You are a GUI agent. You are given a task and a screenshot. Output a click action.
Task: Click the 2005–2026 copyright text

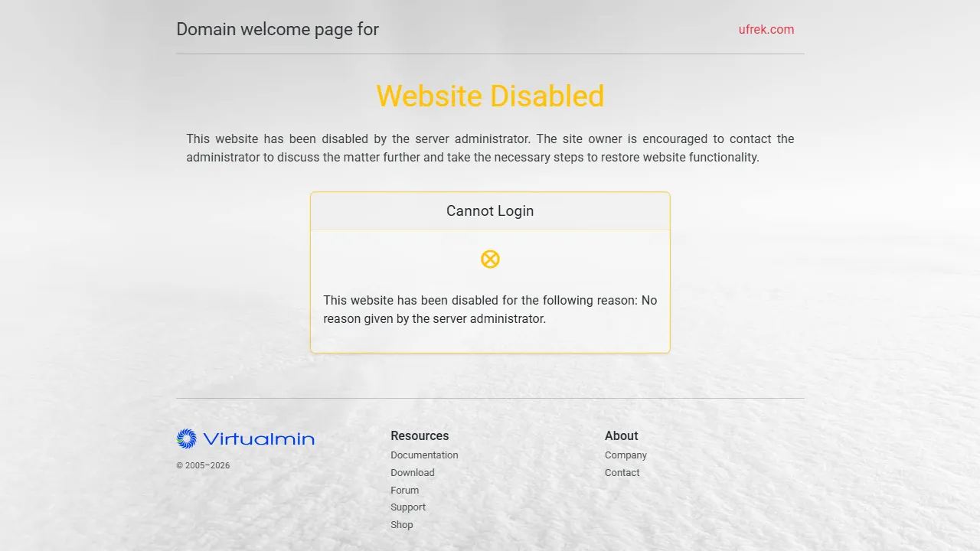(203, 465)
